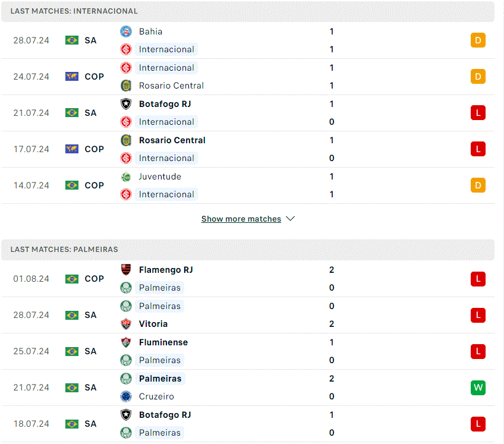Image resolution: width=504 pixels, height=444 pixels.
Task: Click Botafogo RJ crest in 21.07.24 Internacional match
Action: (126, 104)
